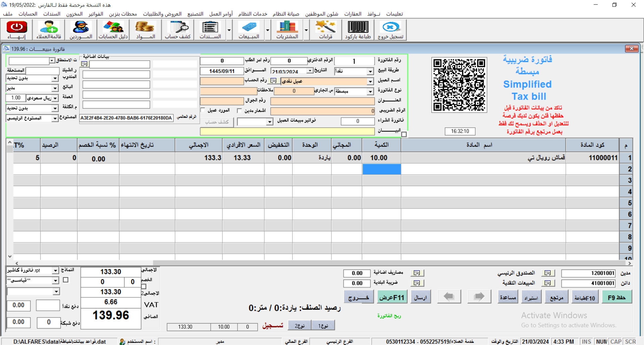Toggle checkbox beside النماذج templates

(x=66, y=280)
